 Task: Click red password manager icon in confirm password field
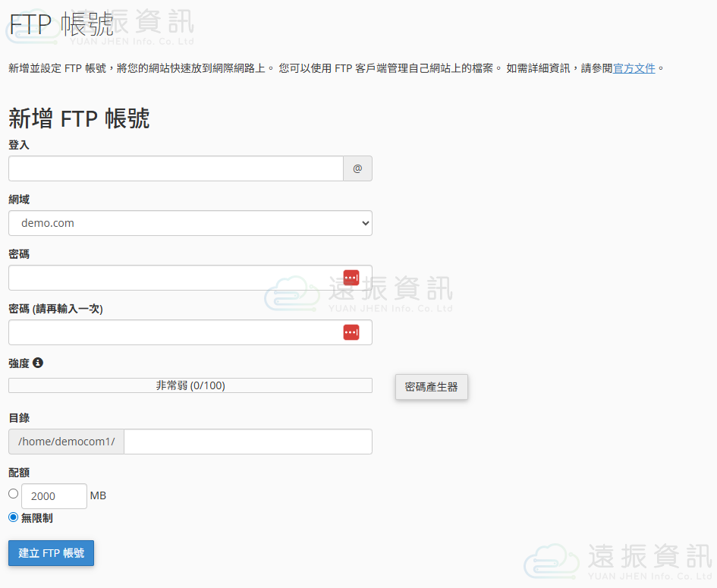[351, 332]
